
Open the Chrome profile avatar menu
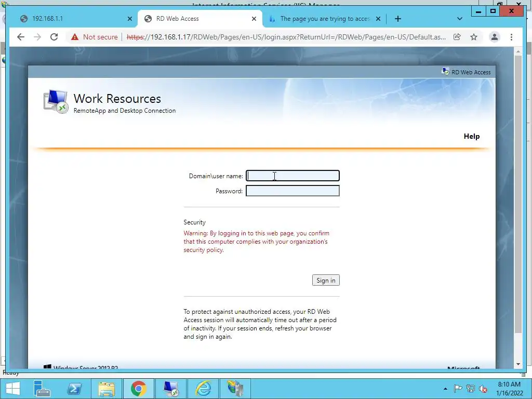(x=495, y=37)
